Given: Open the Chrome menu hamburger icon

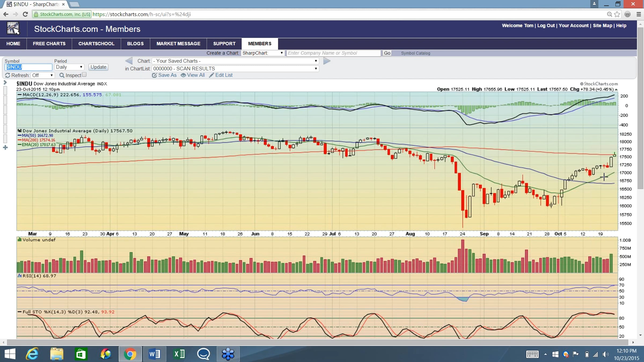Looking at the screenshot, I should point(639,14).
